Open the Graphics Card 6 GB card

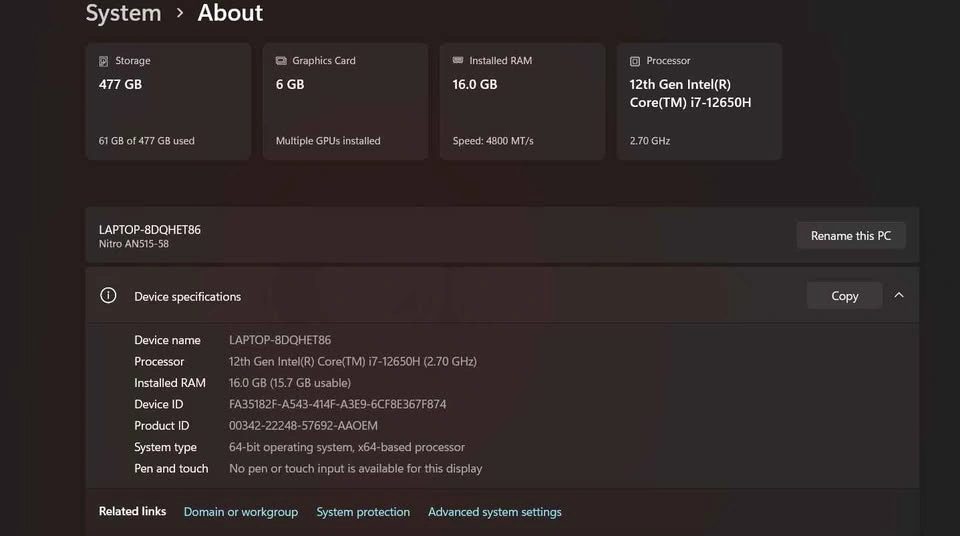pyautogui.click(x=345, y=102)
